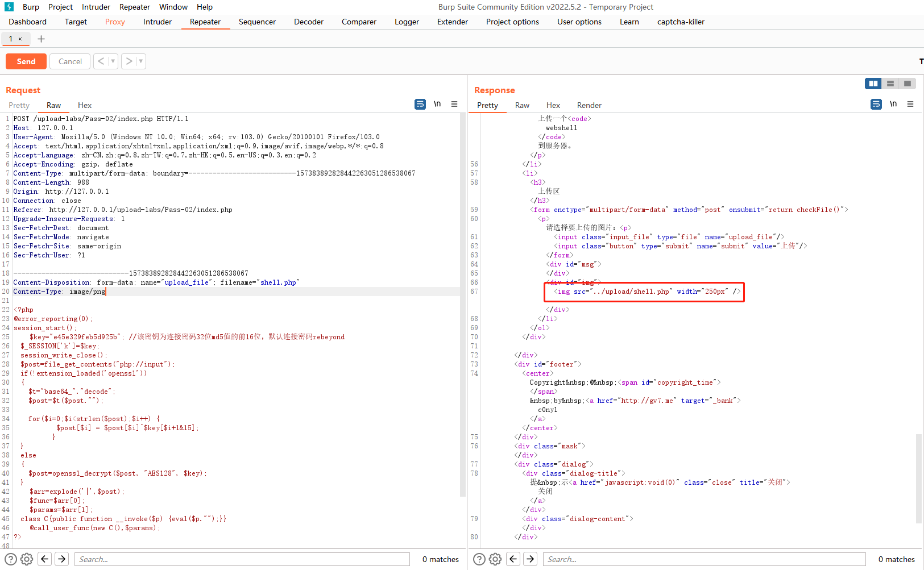The height and width of the screenshot is (570, 924).
Task: Open the back history dropdown arrow
Action: [x=113, y=61]
